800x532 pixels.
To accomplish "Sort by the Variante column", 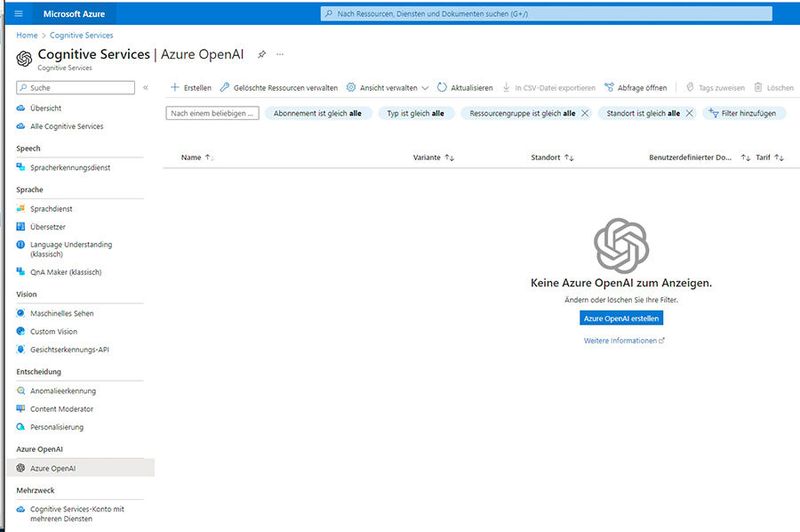I will (x=433, y=157).
